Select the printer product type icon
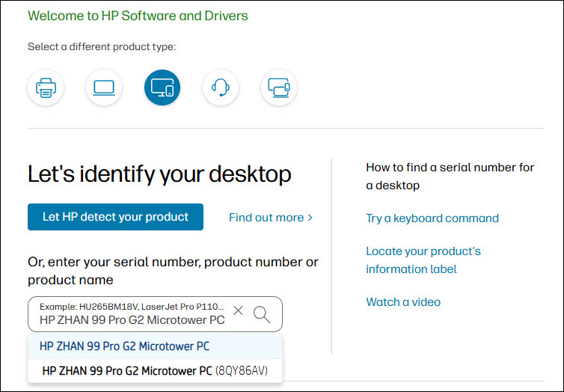This screenshot has width=564, height=392. pyautogui.click(x=46, y=88)
